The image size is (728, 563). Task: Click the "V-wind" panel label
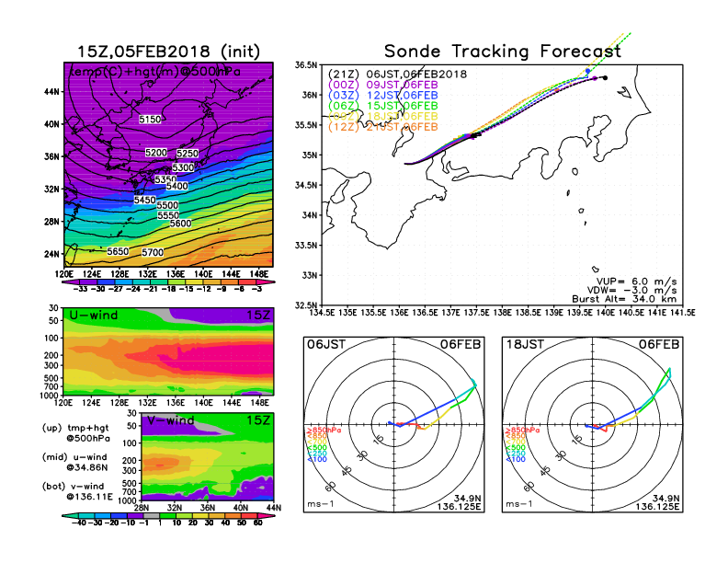(171, 420)
